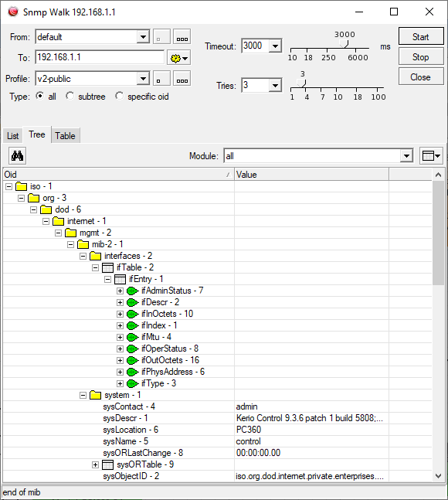
Task: Click the ellipsis button beside Profile field
Action: tap(182, 79)
